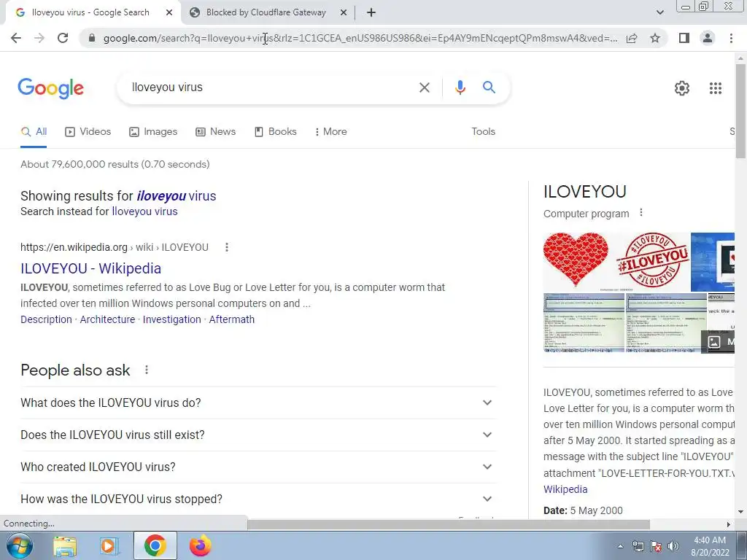This screenshot has height=560, width=747.
Task: Open the red heart image thumbnail
Action: [x=576, y=262]
